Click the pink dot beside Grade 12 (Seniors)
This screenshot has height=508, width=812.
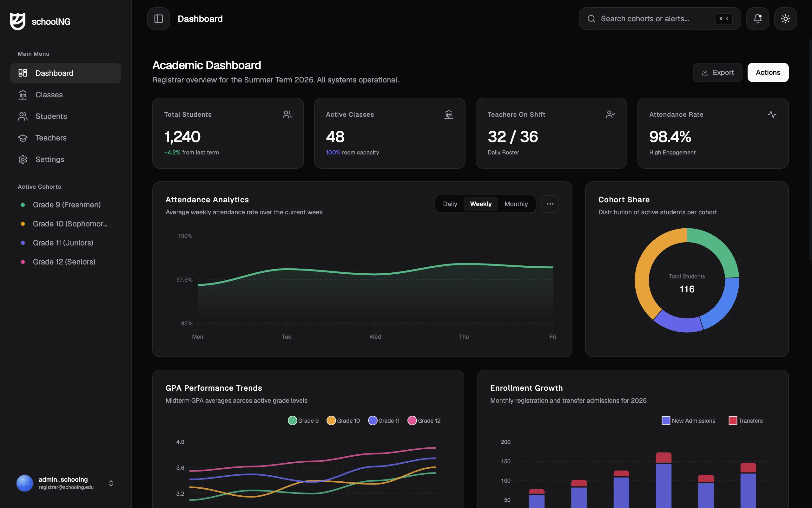click(x=23, y=262)
